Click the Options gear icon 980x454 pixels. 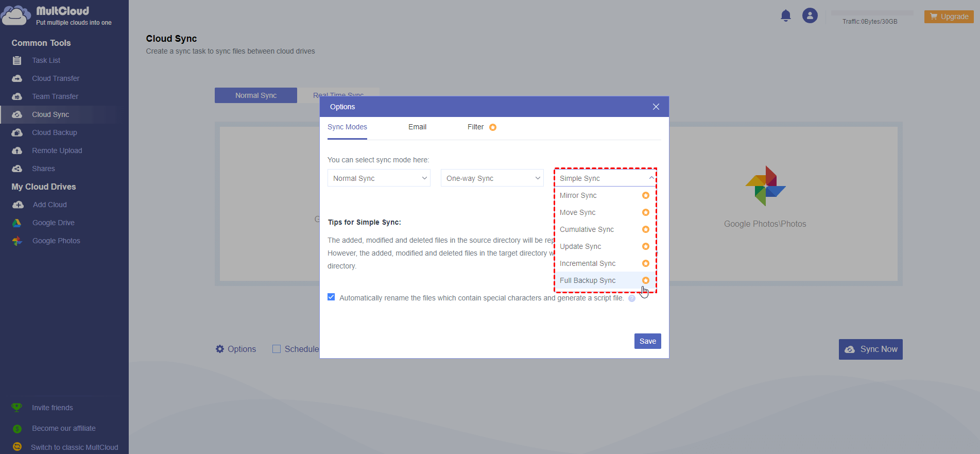tap(220, 349)
